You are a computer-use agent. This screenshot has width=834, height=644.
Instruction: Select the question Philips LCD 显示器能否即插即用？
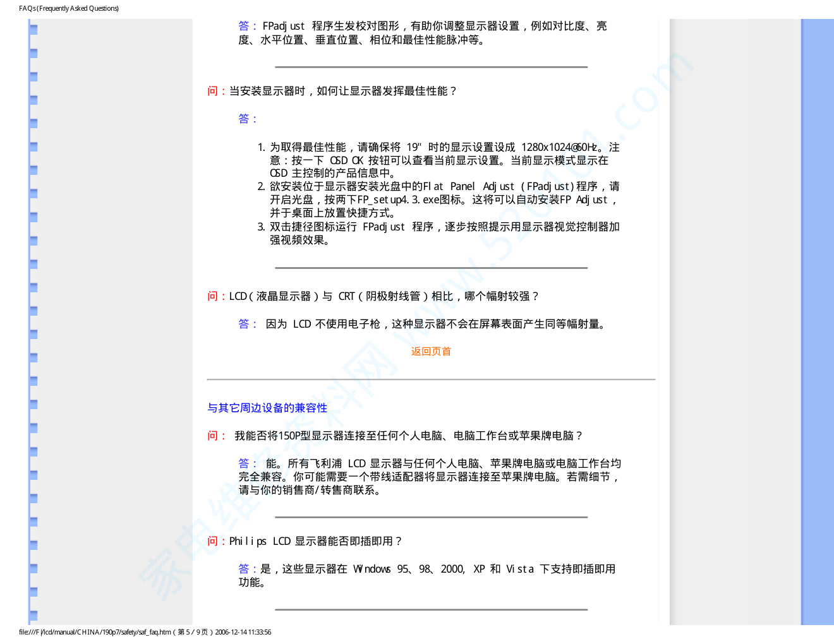305,541
